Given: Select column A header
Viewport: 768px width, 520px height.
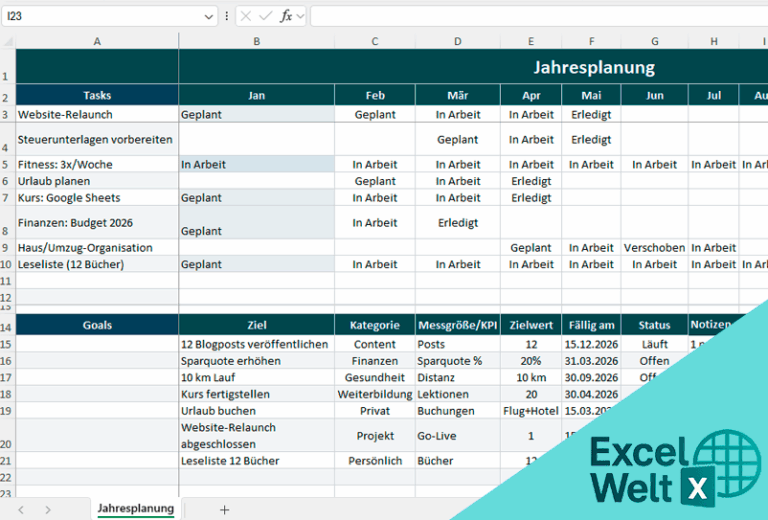Looking at the screenshot, I should 97,42.
